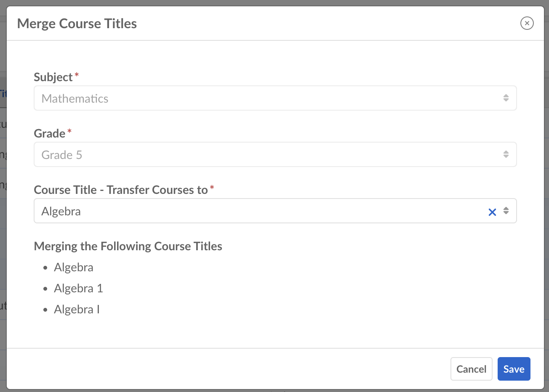Open the Grade 5 dropdown
549x392 pixels.
(x=269, y=155)
